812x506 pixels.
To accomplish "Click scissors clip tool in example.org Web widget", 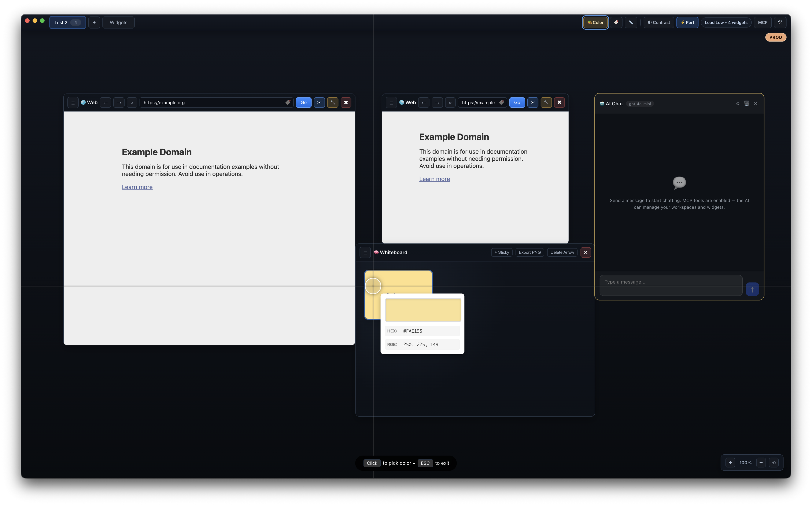I will tap(319, 102).
